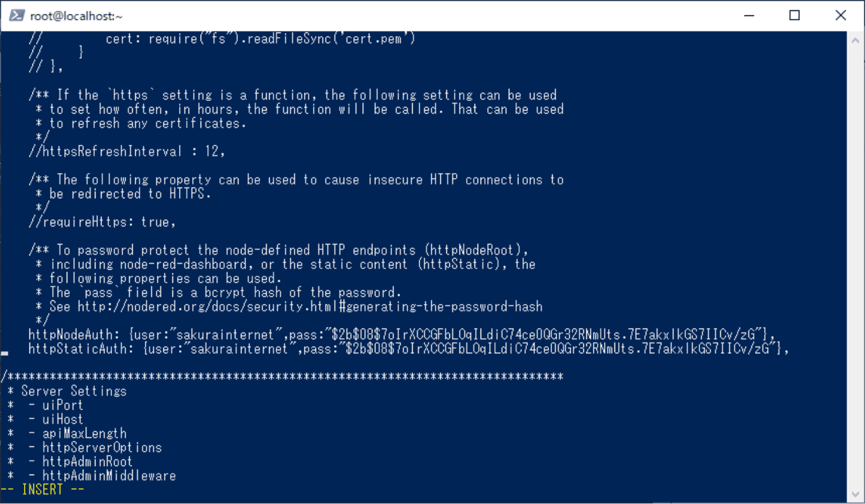Click the httpAdminMiddleware entry
865x504 pixels.
pyautogui.click(x=109, y=476)
